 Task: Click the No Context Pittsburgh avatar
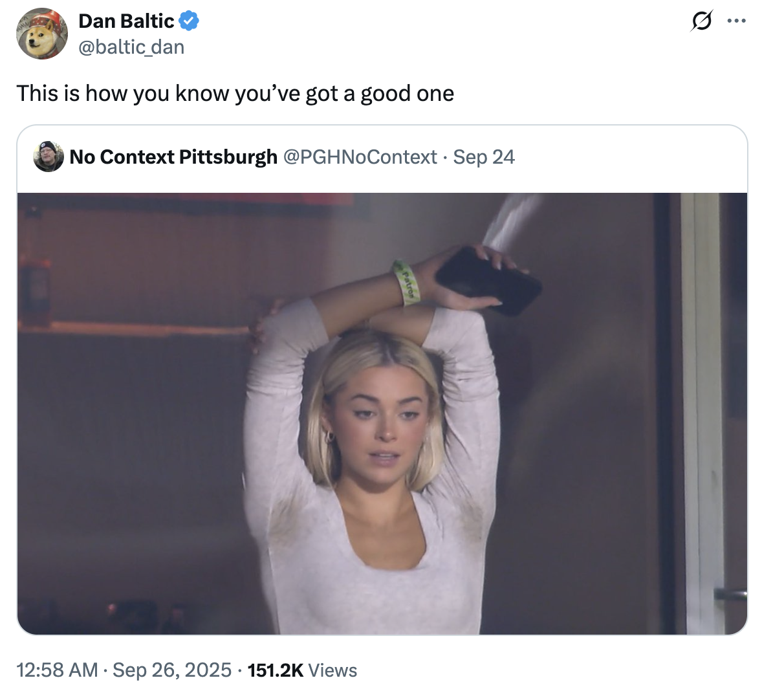click(49, 157)
